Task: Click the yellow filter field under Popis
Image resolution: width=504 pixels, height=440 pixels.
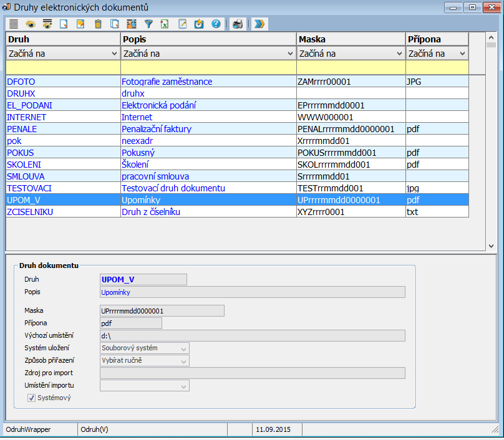Action: coord(208,67)
